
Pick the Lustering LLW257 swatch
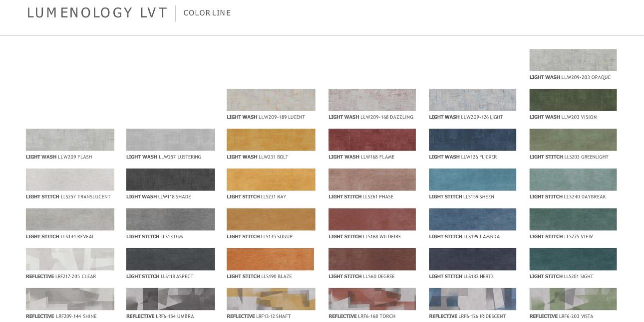pyautogui.click(x=171, y=140)
